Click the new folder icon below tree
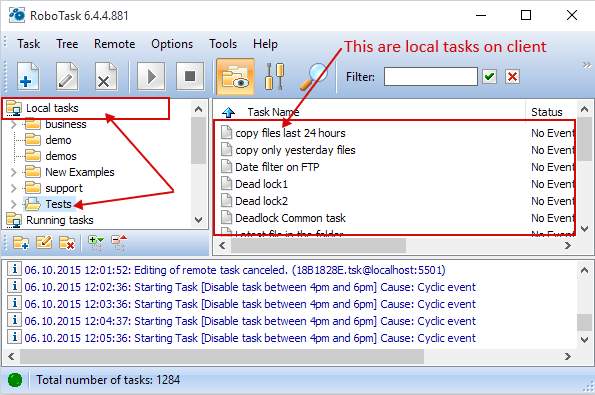Screen dimensions: 595x395 coord(21,242)
